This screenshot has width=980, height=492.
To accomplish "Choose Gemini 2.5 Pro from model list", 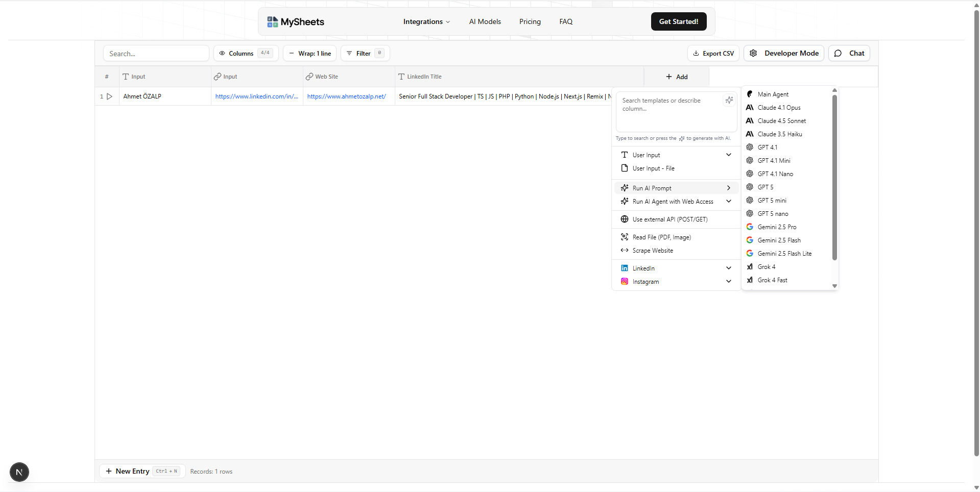I will tap(776, 227).
